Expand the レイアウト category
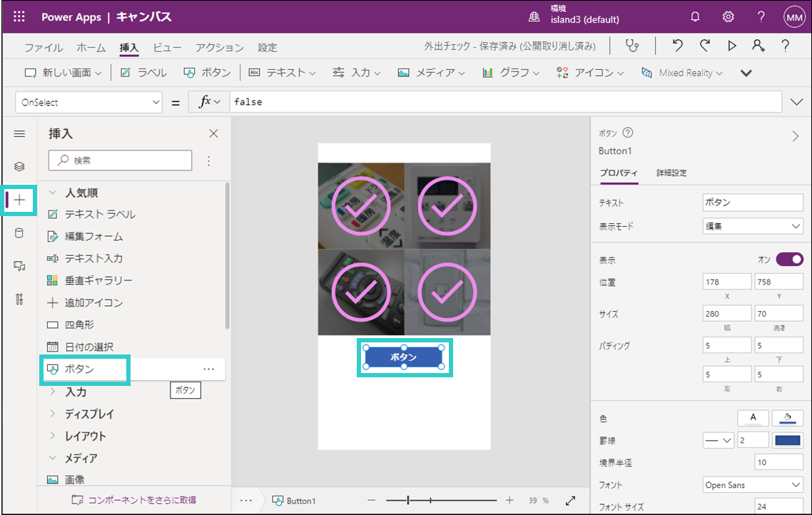The width and height of the screenshot is (812, 515). coord(52,436)
